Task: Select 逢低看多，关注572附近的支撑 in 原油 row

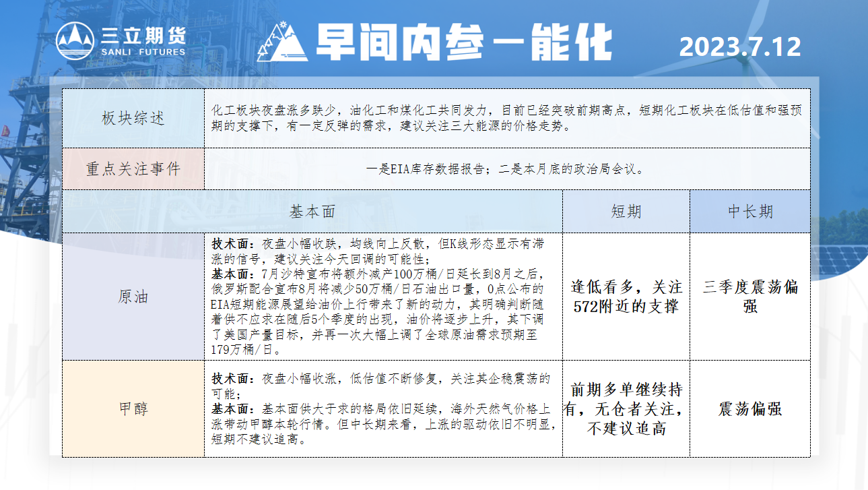Action: pos(627,297)
